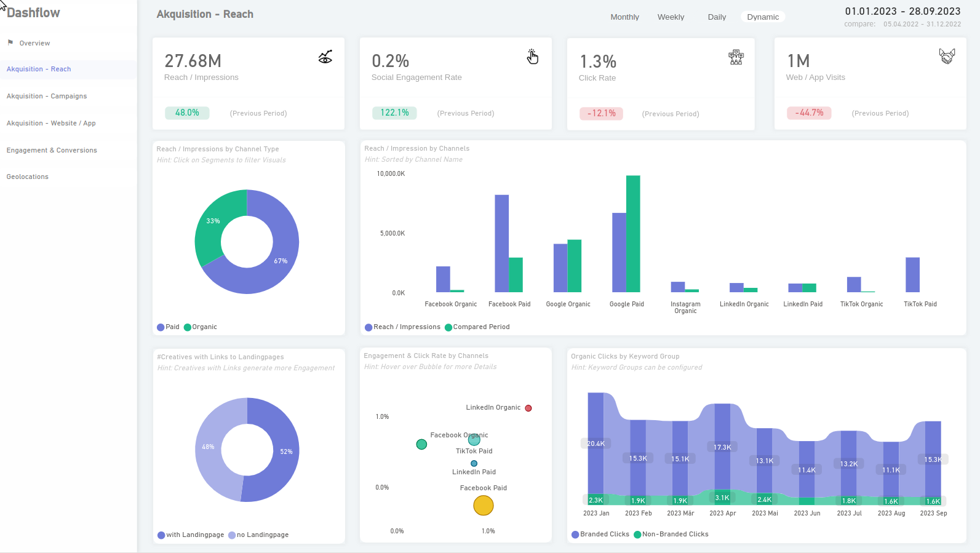Viewport: 980px width, 553px height.
Task: Open the date range 01.01.2023 - 28.09.2023
Action: (x=902, y=11)
